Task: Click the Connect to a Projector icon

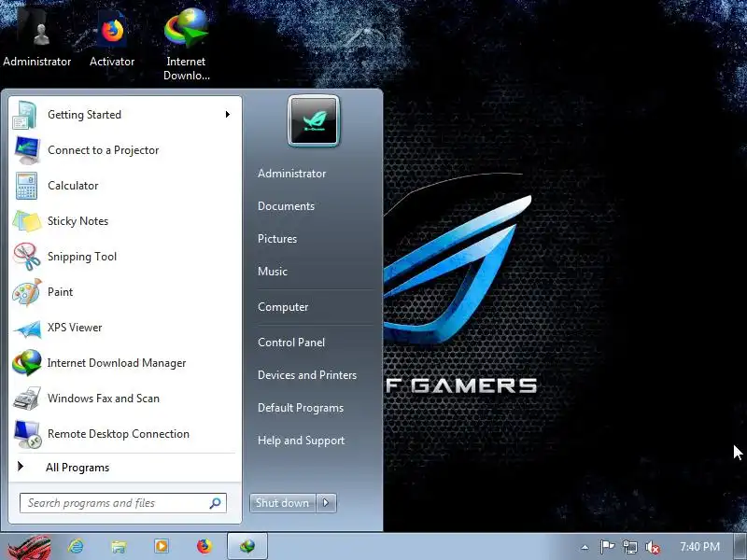Action: click(x=27, y=150)
